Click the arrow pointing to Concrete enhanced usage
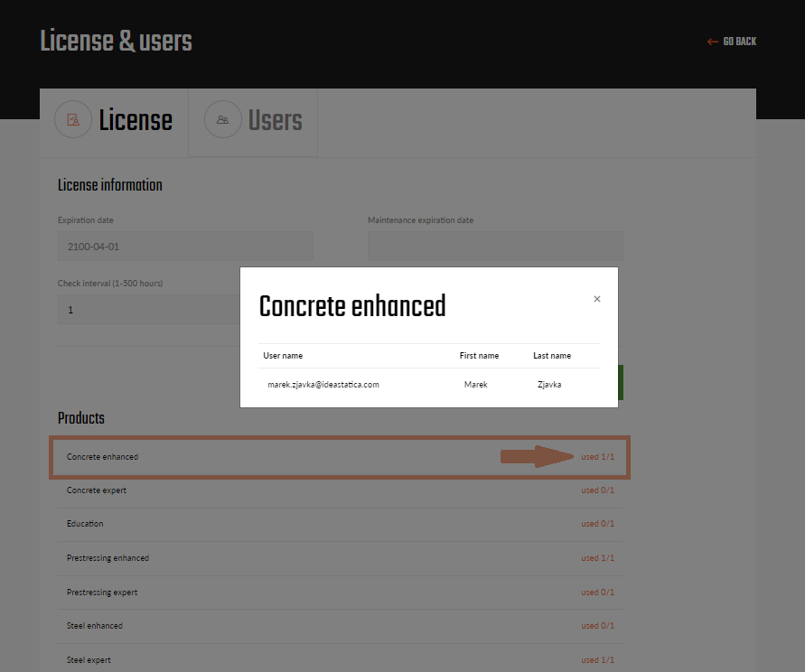This screenshot has width=805, height=672. [x=536, y=457]
